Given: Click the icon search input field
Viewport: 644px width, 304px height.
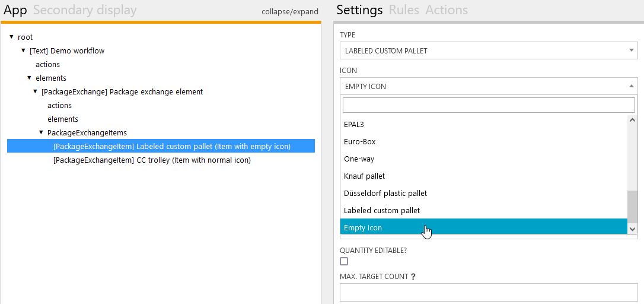Looking at the screenshot, I should 489,105.
